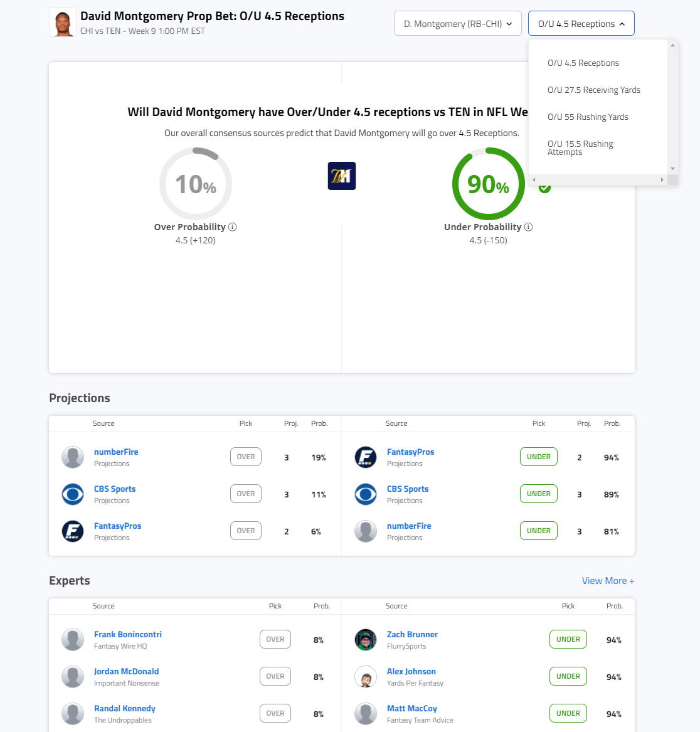Choose O/U 55 Rushing Yards option

[588, 117]
